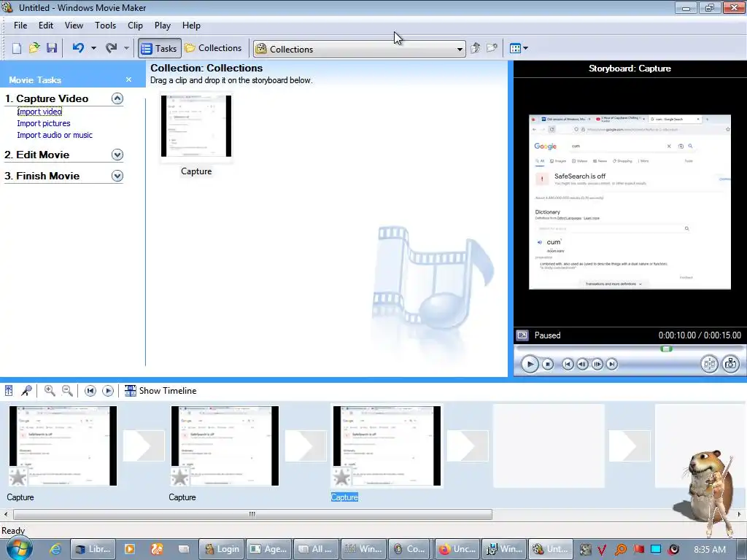Collapse the Capture Video section

(117, 98)
